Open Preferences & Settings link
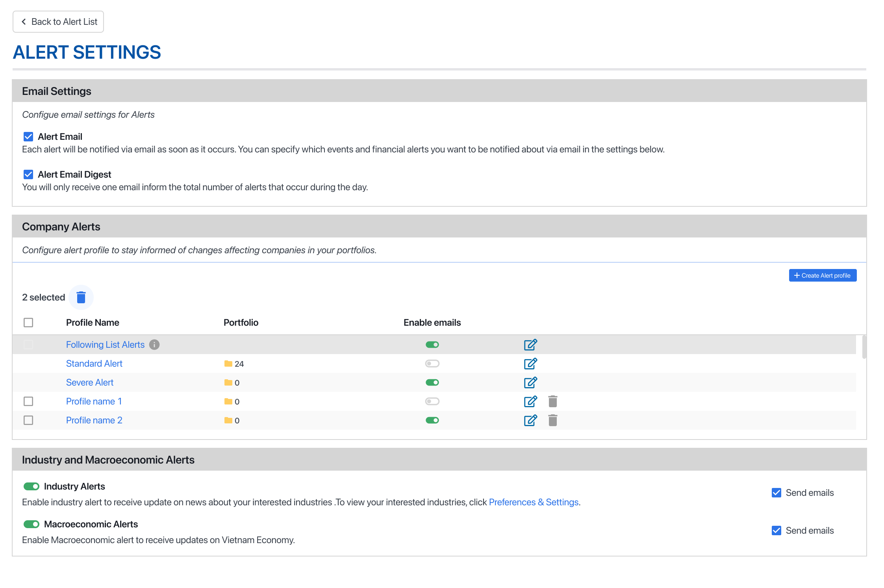The width and height of the screenshot is (884, 588). click(533, 502)
